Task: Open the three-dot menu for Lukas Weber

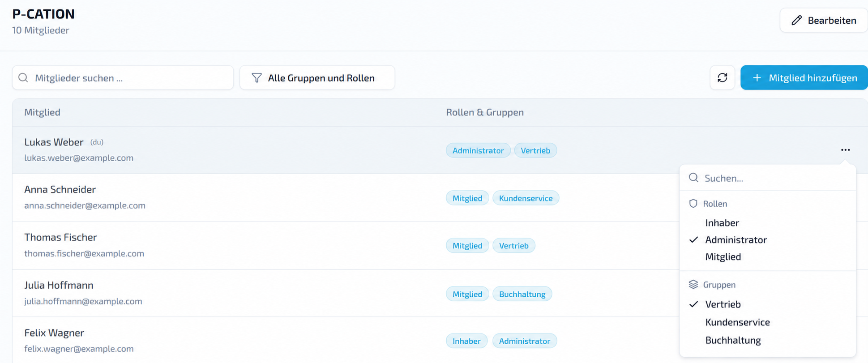Action: point(845,150)
